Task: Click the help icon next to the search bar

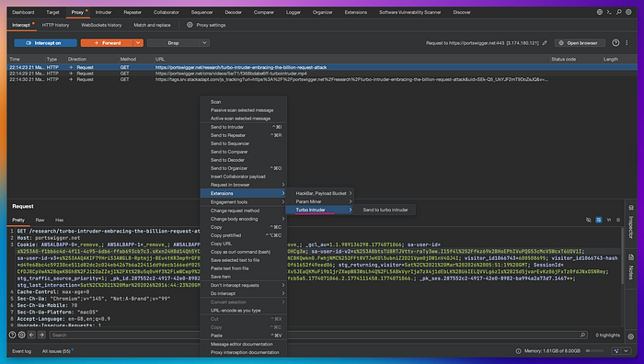Action: [12, 335]
